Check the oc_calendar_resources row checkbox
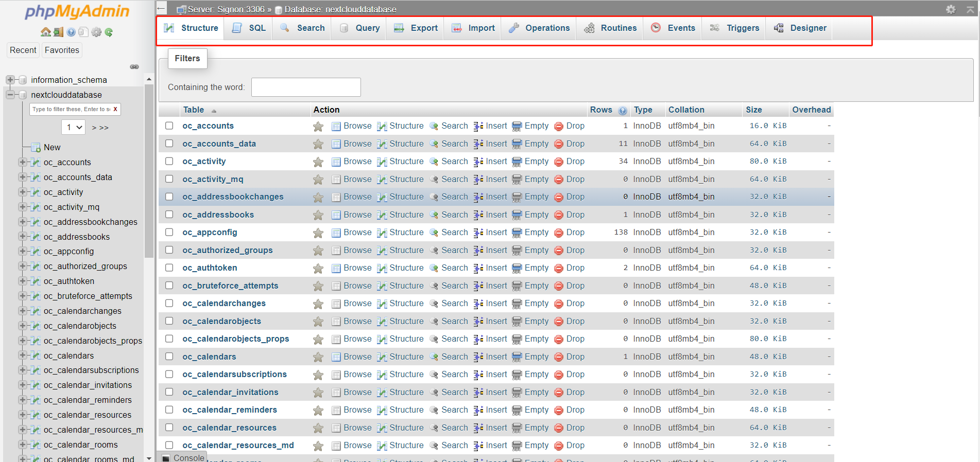This screenshot has height=462, width=980. point(169,428)
